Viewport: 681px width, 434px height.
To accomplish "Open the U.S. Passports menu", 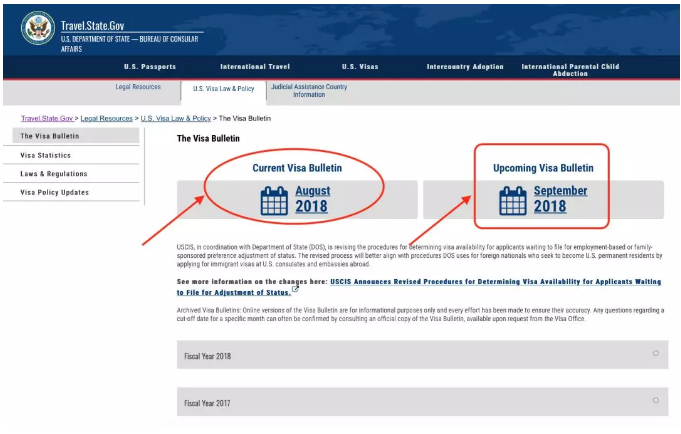I will coord(149,67).
